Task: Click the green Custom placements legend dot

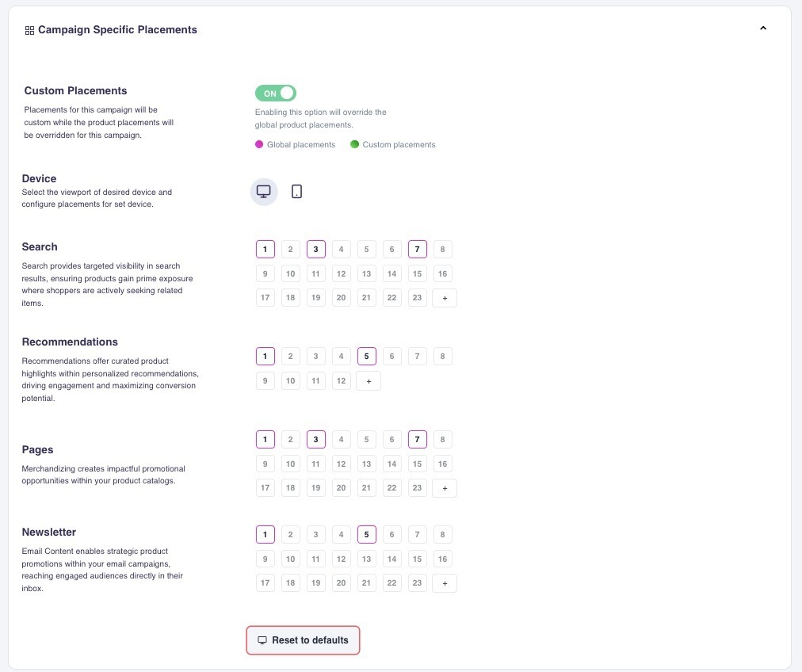Action: 354,144
